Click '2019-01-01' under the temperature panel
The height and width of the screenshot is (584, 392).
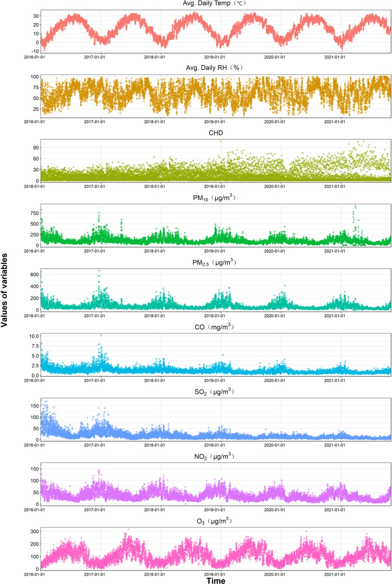tap(214, 57)
